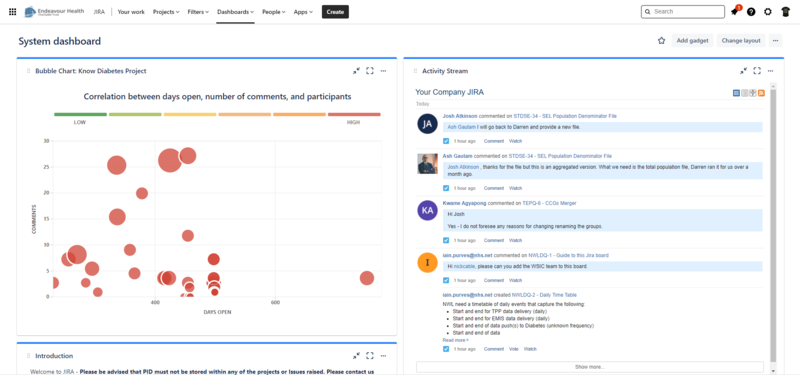Open STDSE-34 link in Josh Atkinson's entry
This screenshot has width=800, height=375.
[x=565, y=116]
